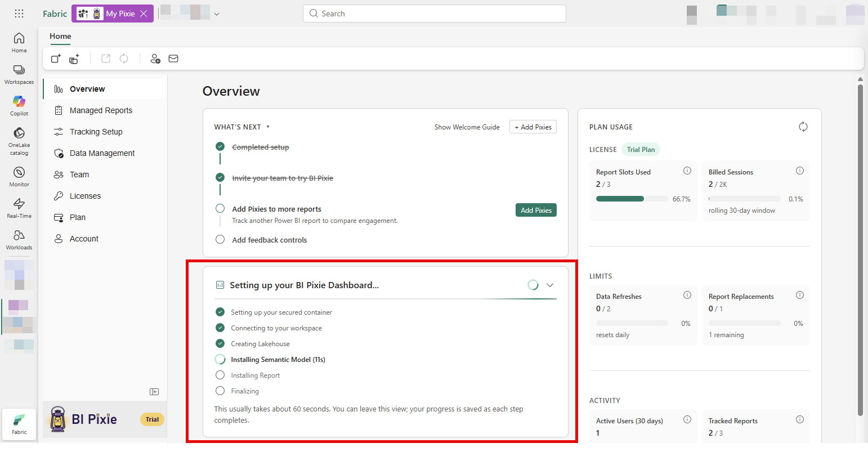Click the + Add Pixies outlined button
The width and height of the screenshot is (868, 452).
click(533, 127)
